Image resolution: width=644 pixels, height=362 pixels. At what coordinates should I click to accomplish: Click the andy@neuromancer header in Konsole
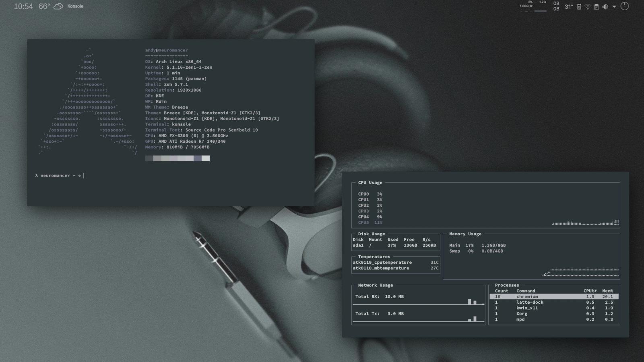click(x=167, y=50)
